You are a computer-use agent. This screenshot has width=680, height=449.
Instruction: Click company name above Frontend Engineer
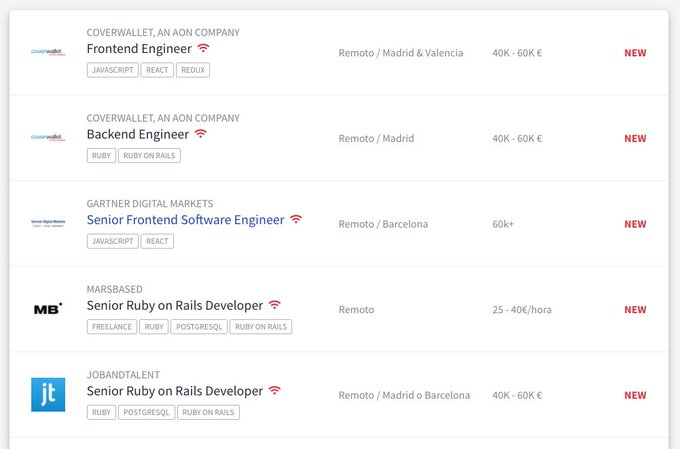pos(163,33)
